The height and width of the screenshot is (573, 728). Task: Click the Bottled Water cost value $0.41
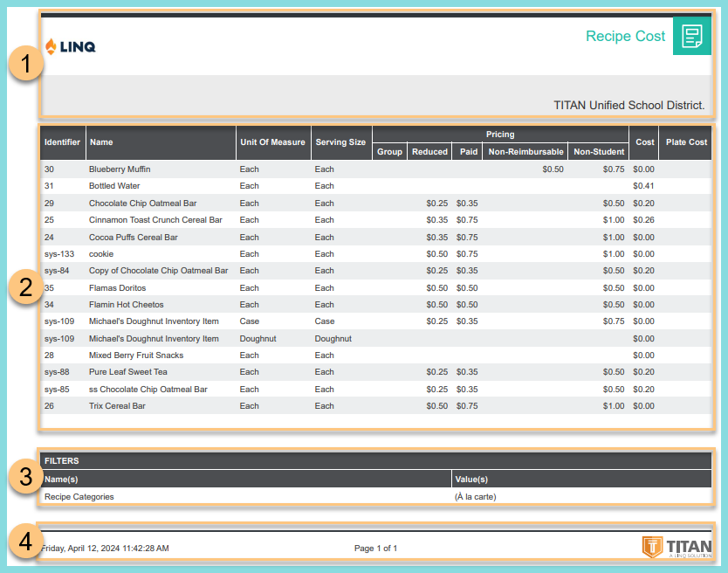pyautogui.click(x=643, y=186)
